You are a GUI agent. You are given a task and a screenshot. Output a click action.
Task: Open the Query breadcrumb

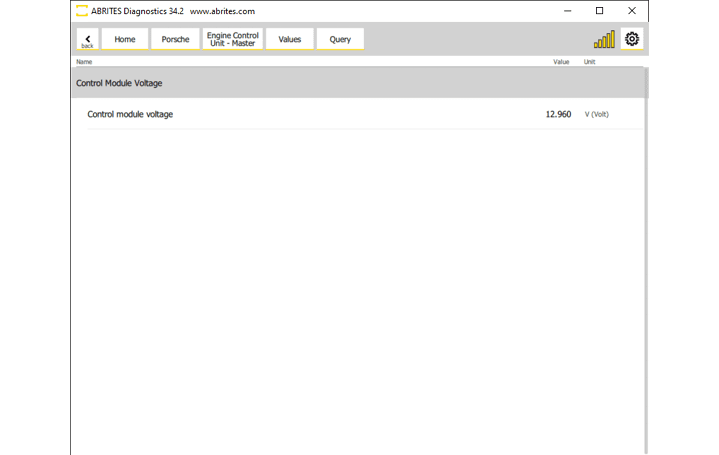tap(340, 39)
